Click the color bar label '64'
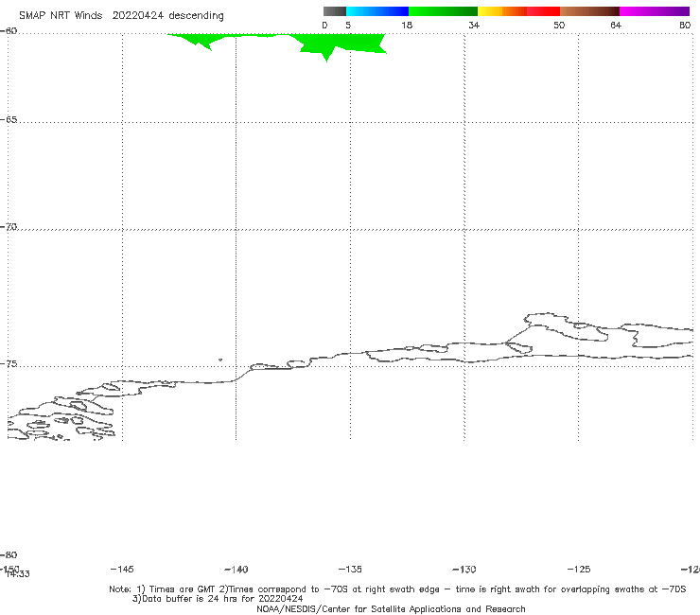This screenshot has width=700, height=615. [616, 25]
